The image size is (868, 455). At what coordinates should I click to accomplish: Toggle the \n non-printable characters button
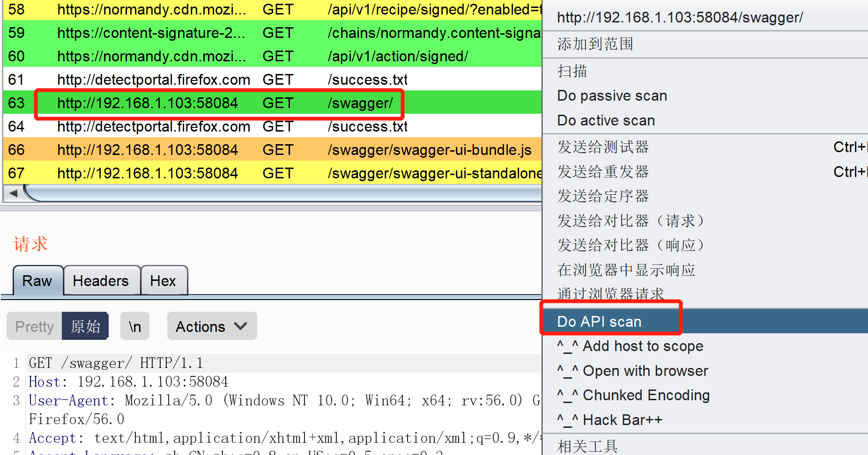(x=135, y=326)
